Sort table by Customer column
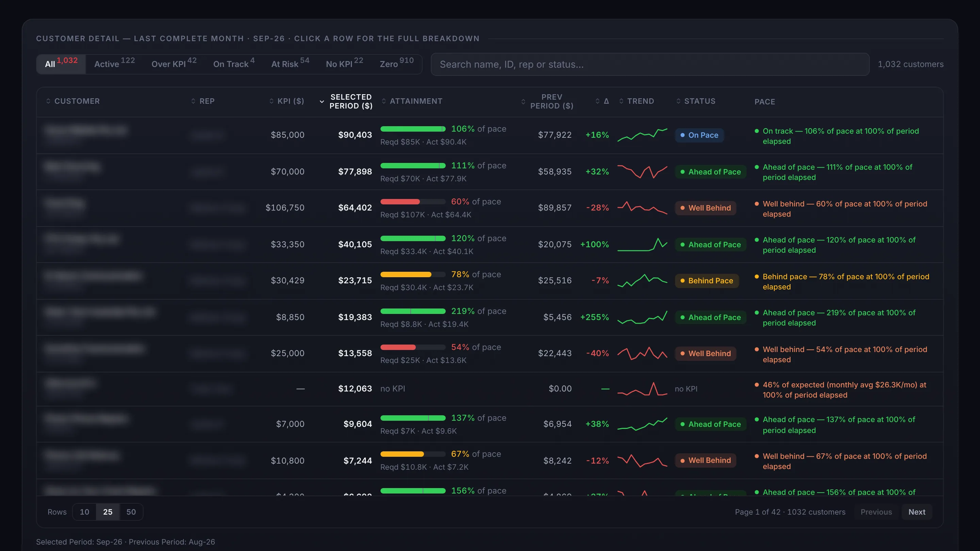 click(73, 101)
